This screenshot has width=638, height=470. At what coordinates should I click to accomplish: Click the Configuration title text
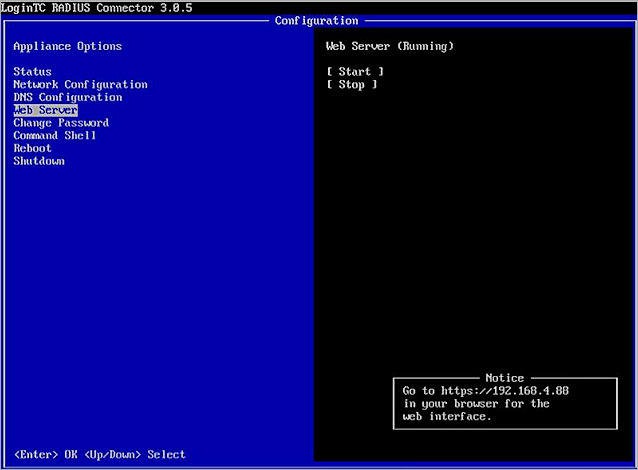[x=317, y=21]
